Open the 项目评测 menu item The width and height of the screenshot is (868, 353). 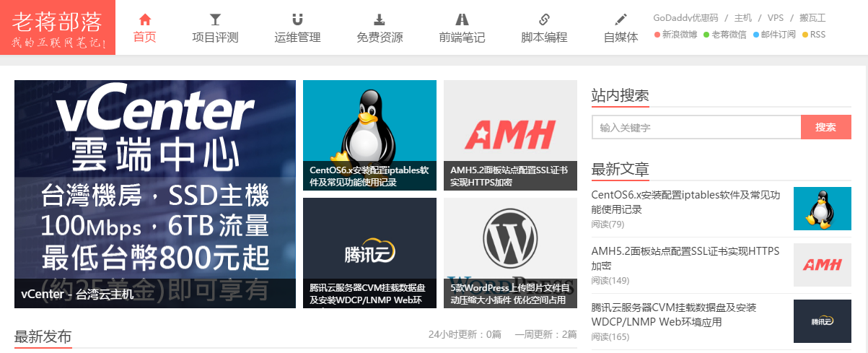coord(215,38)
